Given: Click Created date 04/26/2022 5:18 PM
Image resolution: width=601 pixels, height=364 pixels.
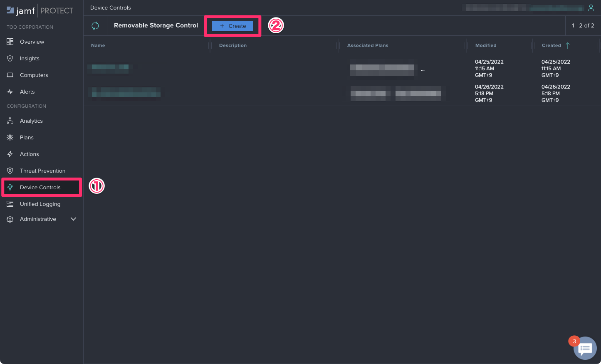Looking at the screenshot, I should (x=556, y=93).
